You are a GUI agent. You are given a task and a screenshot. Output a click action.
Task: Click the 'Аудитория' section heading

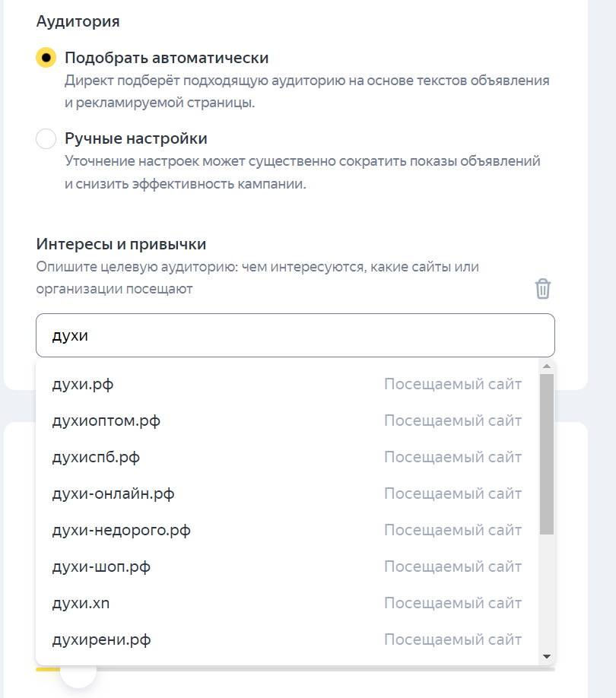(x=78, y=21)
